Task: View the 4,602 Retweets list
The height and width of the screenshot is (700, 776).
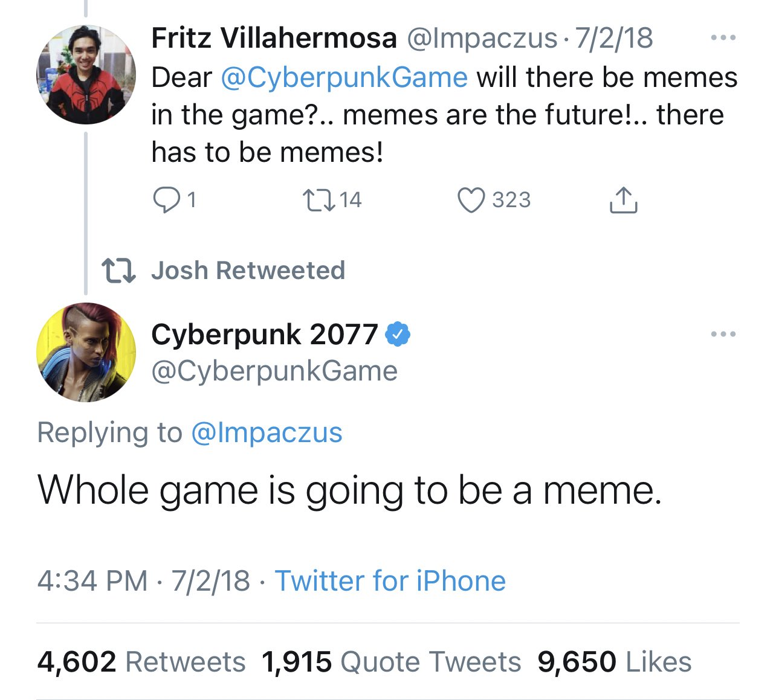Action: pyautogui.click(x=141, y=661)
